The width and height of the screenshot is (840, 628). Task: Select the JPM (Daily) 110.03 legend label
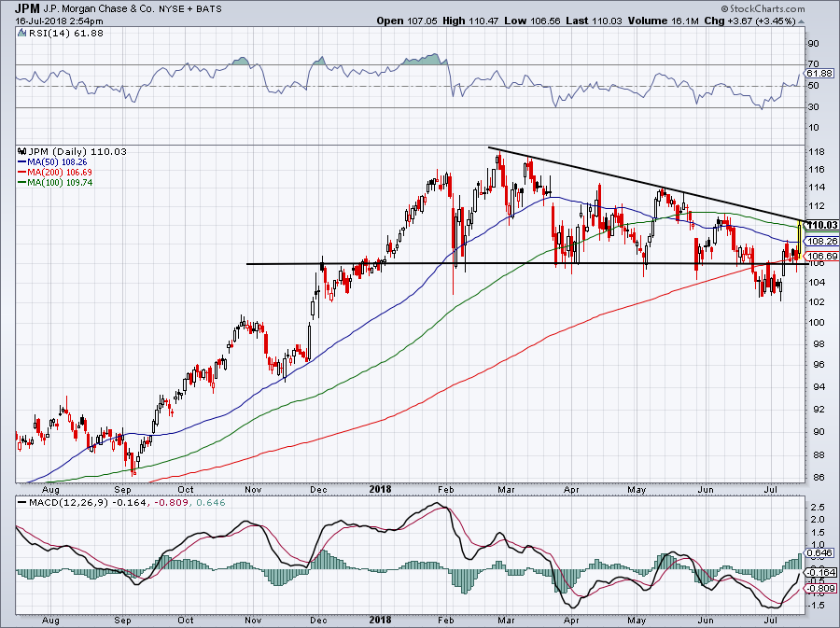[77, 151]
